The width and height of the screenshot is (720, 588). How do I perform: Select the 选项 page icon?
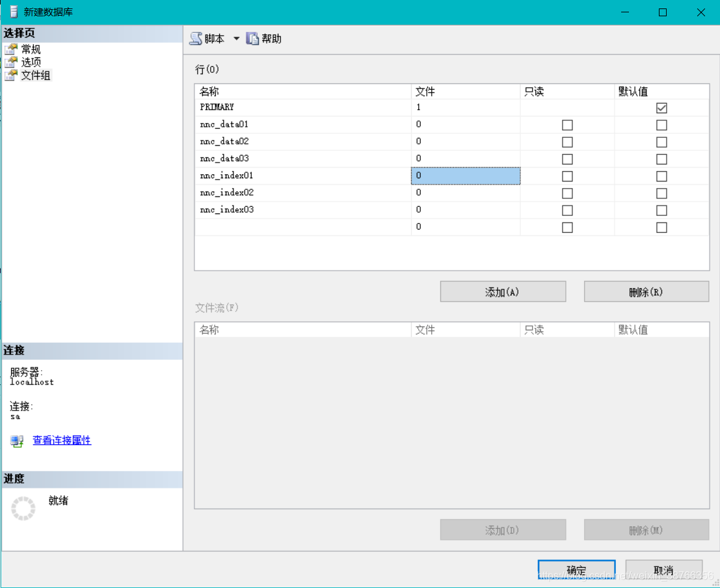coord(11,62)
